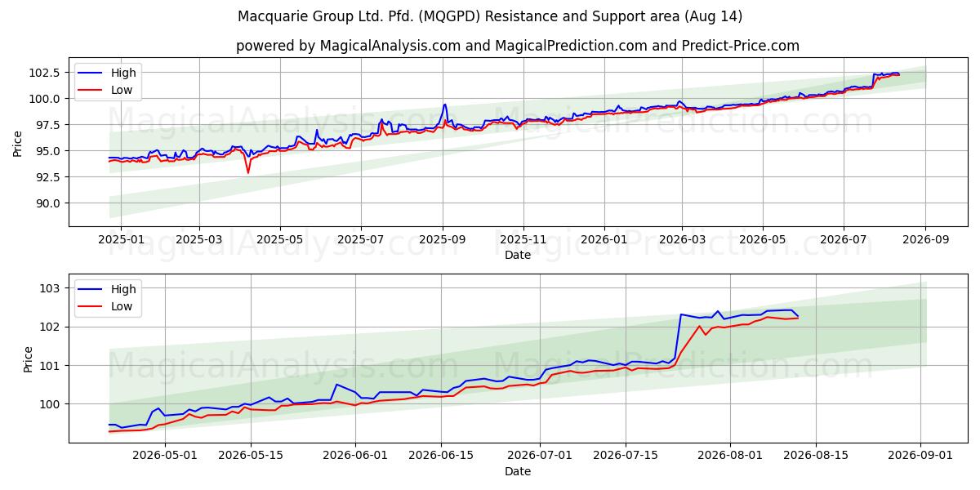Click the '100.0' y-axis label on top chart
The width and height of the screenshot is (980, 490).
(x=44, y=99)
